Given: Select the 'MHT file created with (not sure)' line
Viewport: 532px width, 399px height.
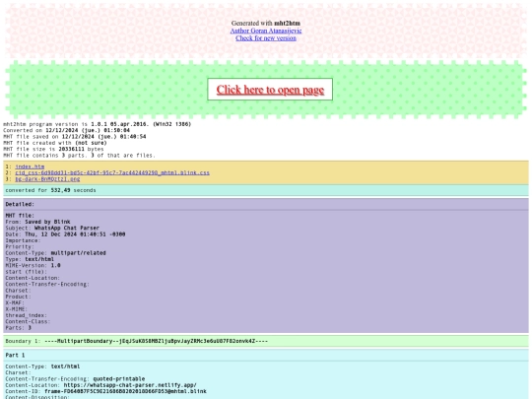Looking at the screenshot, I should coord(55,143).
